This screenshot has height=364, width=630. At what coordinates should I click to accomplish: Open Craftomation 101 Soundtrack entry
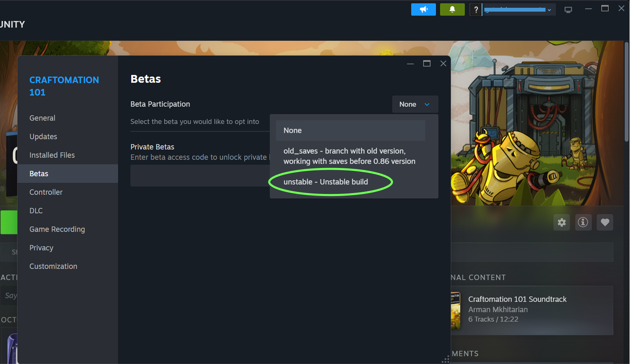[517, 299]
